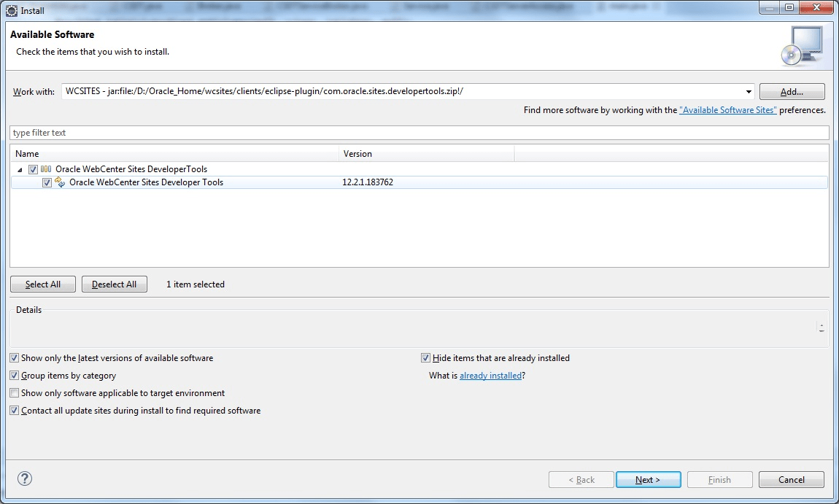Click the Version column header
The image size is (839, 504).
tap(427, 154)
